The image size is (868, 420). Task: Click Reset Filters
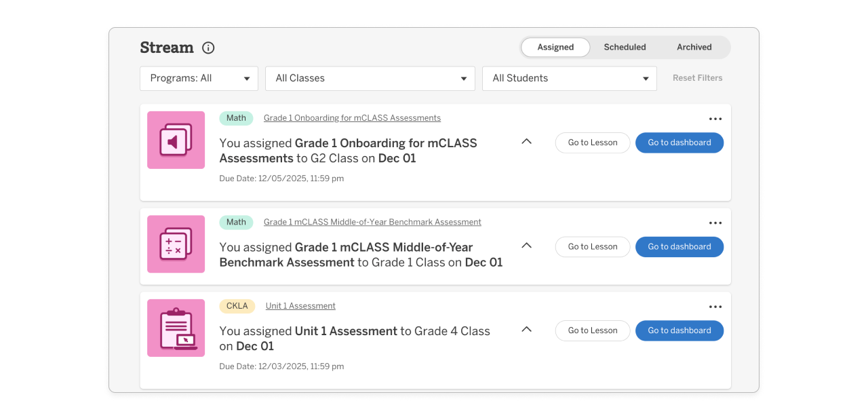click(x=697, y=78)
